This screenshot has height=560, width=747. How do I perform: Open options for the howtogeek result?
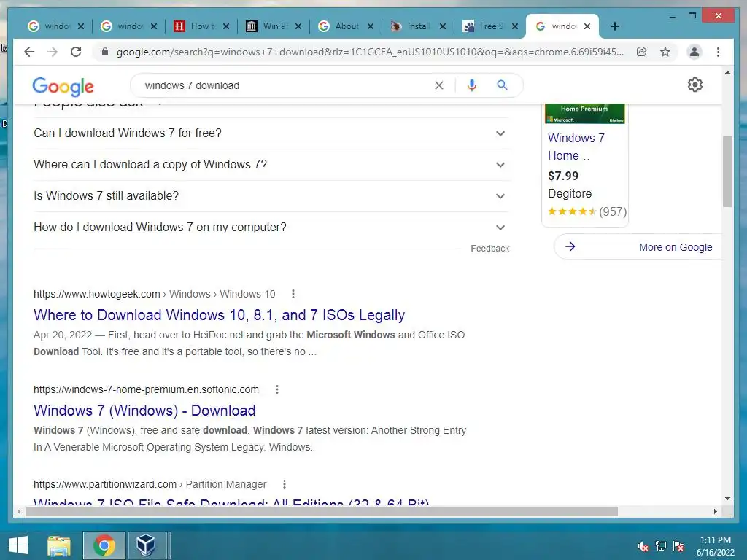click(293, 295)
